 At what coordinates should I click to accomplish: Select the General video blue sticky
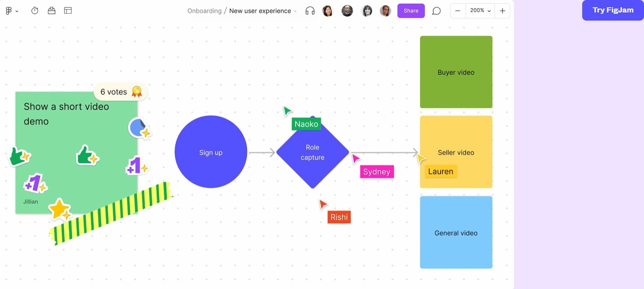point(456,232)
